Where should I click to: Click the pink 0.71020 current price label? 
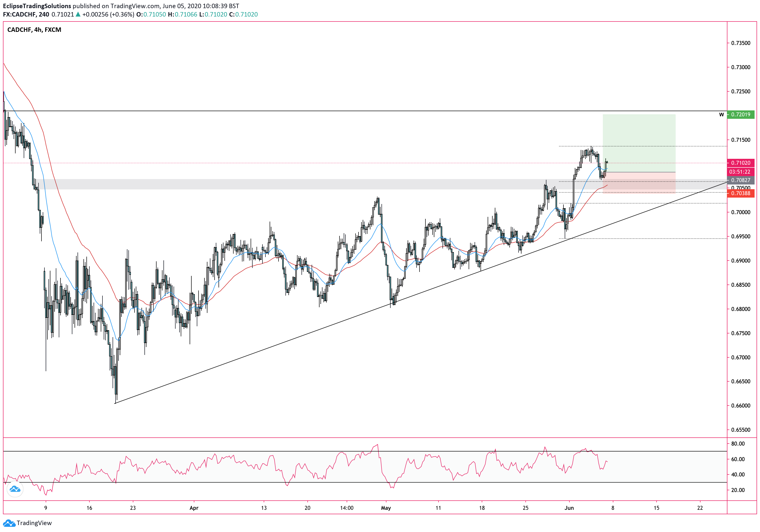(741, 163)
